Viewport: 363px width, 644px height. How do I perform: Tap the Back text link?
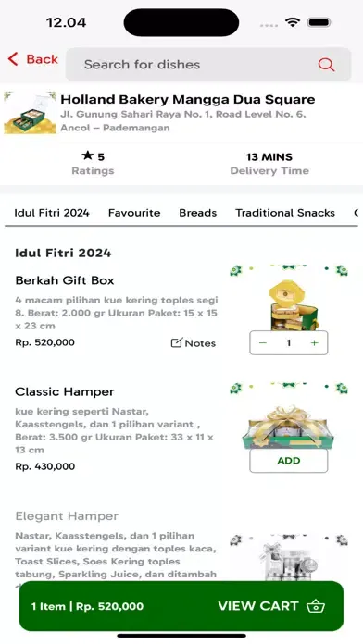coord(42,59)
